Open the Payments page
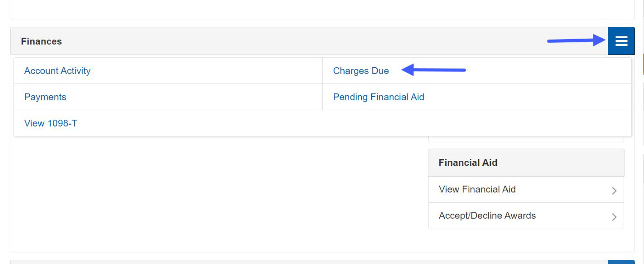The height and width of the screenshot is (264, 644). pyautogui.click(x=45, y=97)
